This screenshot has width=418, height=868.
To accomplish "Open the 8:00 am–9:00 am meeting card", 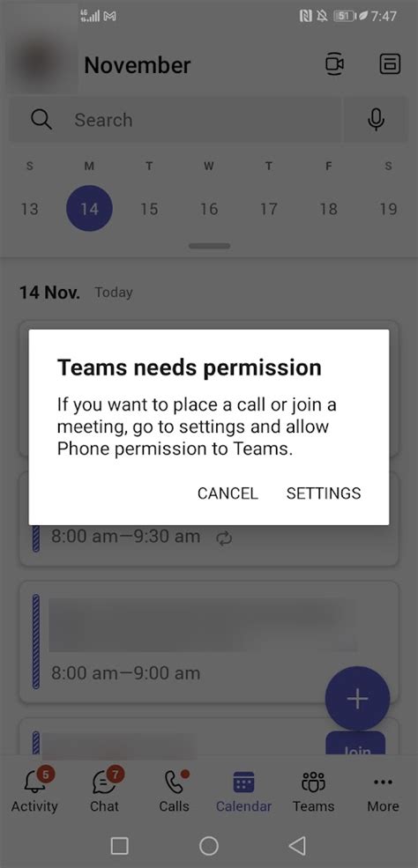I will pyautogui.click(x=209, y=642).
